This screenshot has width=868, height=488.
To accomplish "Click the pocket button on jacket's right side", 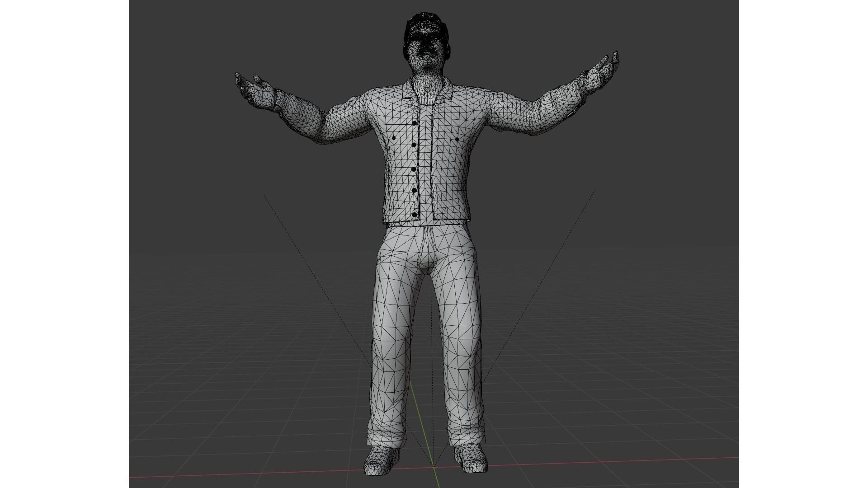I will point(458,139).
